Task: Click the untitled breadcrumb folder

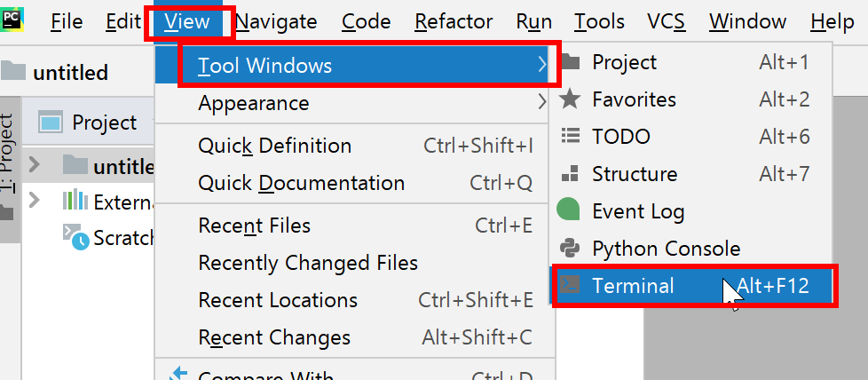Action: point(54,73)
